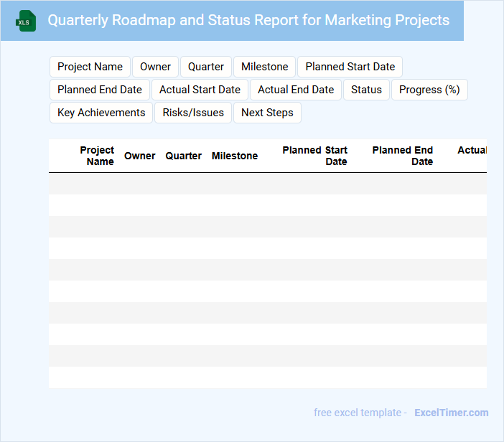Click the Planned Start Date tag
The image size is (504, 442).
(x=350, y=67)
